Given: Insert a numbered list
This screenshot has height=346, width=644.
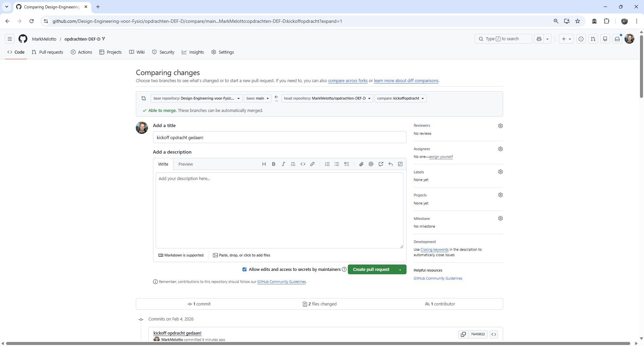Looking at the screenshot, I should [327, 164].
